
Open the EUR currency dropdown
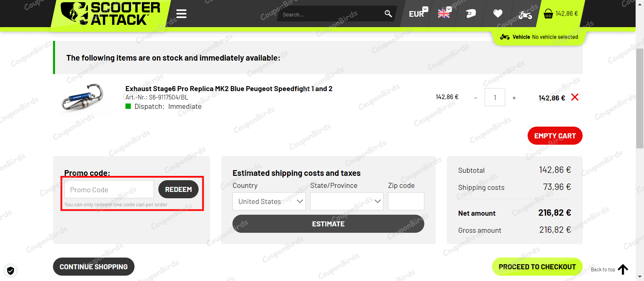[x=418, y=13]
